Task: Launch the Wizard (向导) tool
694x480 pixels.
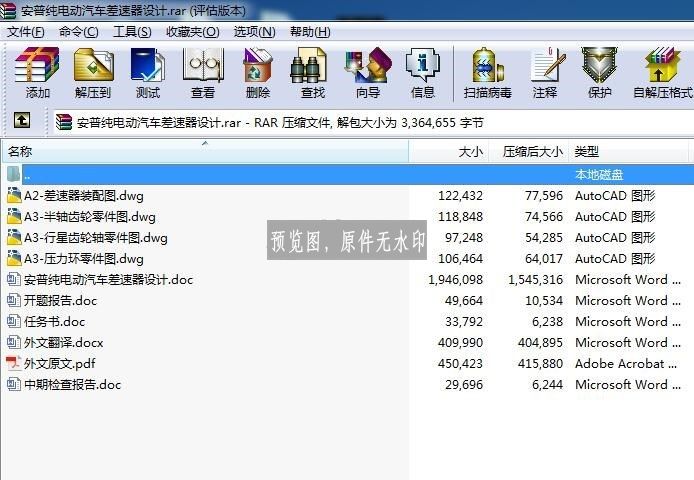Action: click(368, 65)
